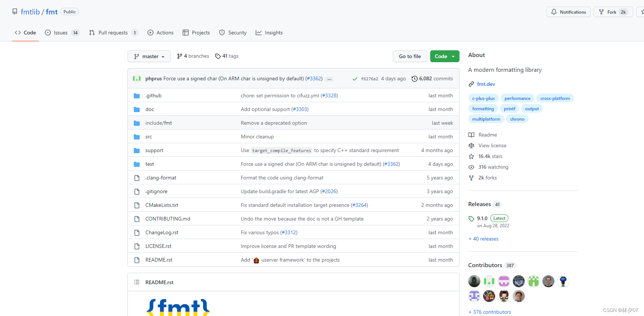The width and height of the screenshot is (644, 316).
Task: Click the CONTRIBUTING.md file icon
Action: tap(137, 219)
